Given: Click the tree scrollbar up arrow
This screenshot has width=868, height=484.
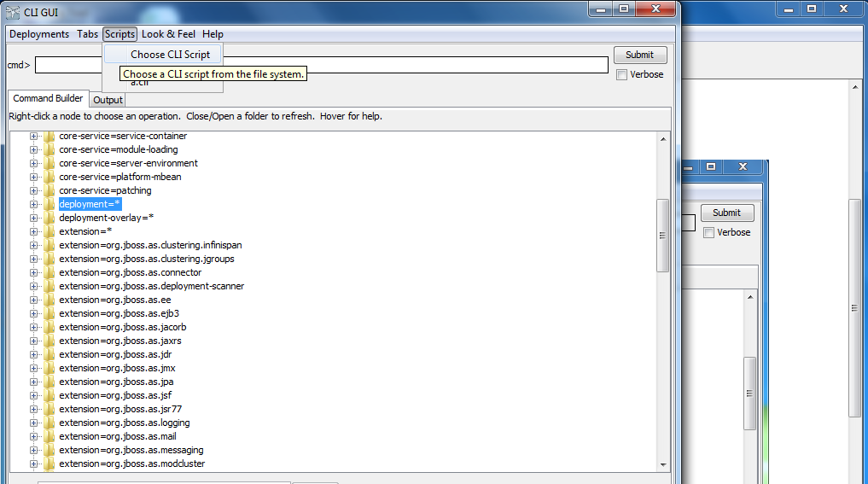Looking at the screenshot, I should [663, 139].
